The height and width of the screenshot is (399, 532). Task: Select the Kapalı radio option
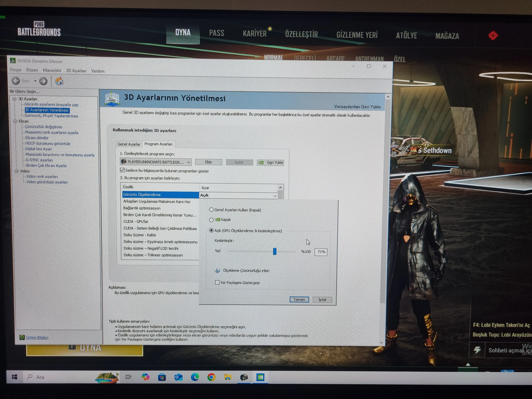pyautogui.click(x=211, y=220)
